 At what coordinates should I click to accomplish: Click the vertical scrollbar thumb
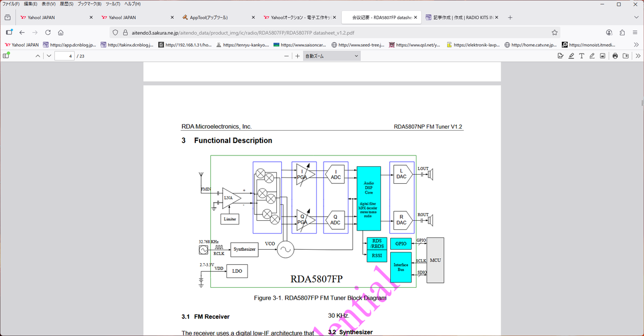(642, 103)
